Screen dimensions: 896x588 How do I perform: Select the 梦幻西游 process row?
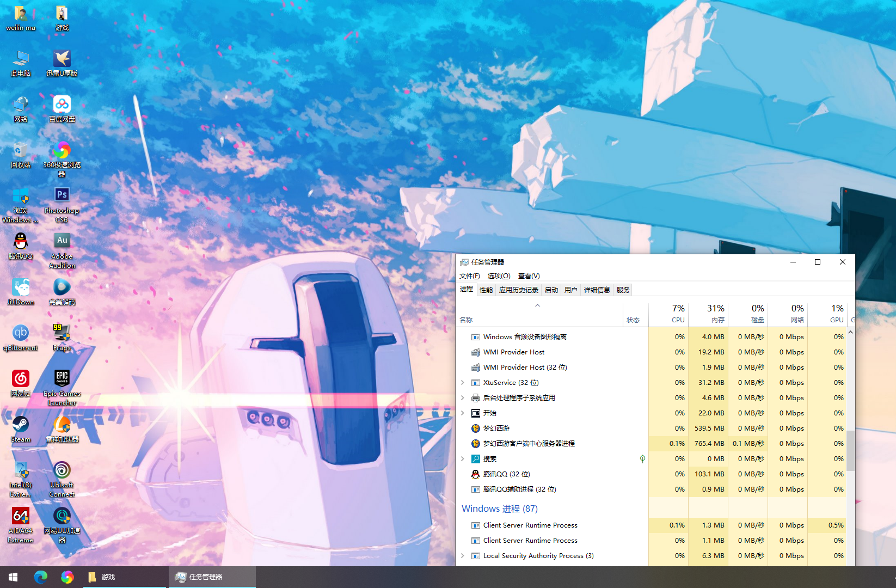pyautogui.click(x=651, y=428)
